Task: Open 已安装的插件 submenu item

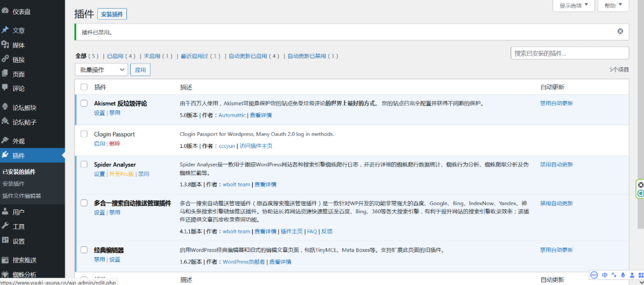Action: pyautogui.click(x=19, y=171)
